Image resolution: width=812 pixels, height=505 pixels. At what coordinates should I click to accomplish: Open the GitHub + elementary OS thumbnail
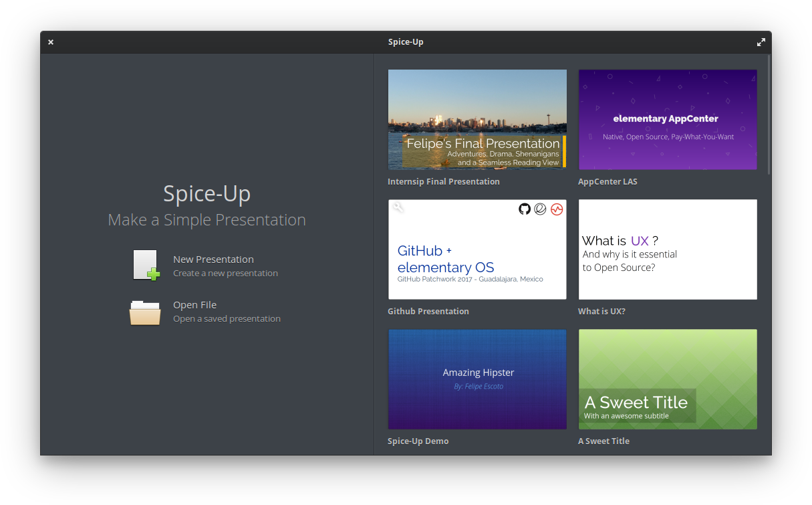click(477, 249)
